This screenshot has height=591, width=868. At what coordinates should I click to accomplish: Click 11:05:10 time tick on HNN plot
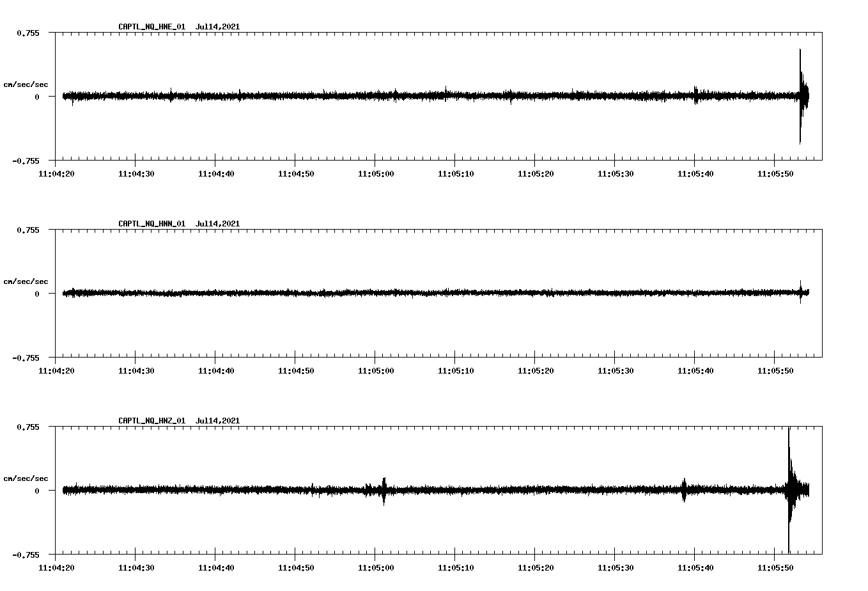(455, 370)
